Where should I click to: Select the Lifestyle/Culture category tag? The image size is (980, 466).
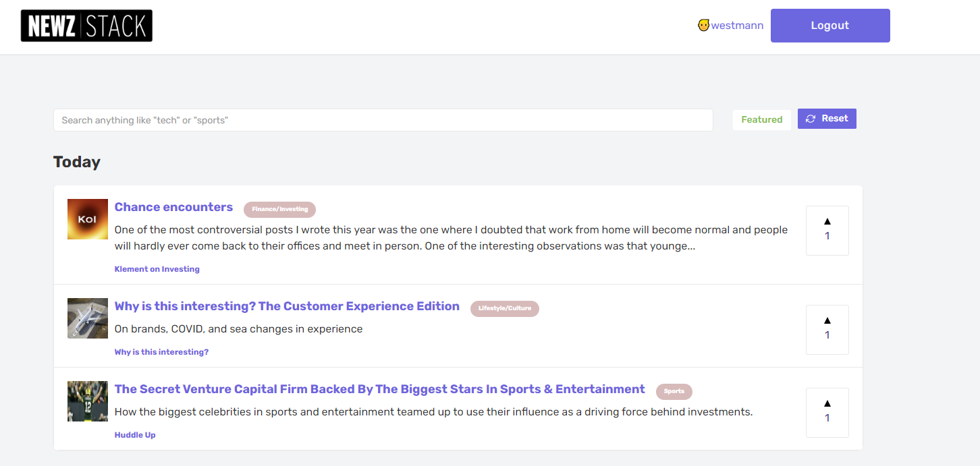click(x=504, y=308)
